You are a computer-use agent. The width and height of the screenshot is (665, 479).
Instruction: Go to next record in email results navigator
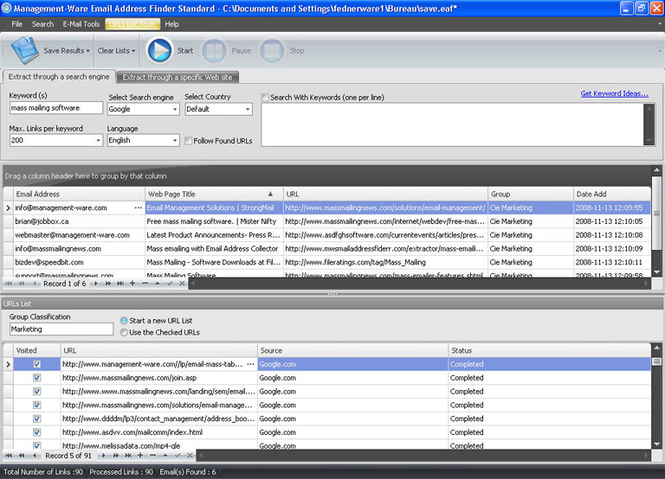click(95, 283)
